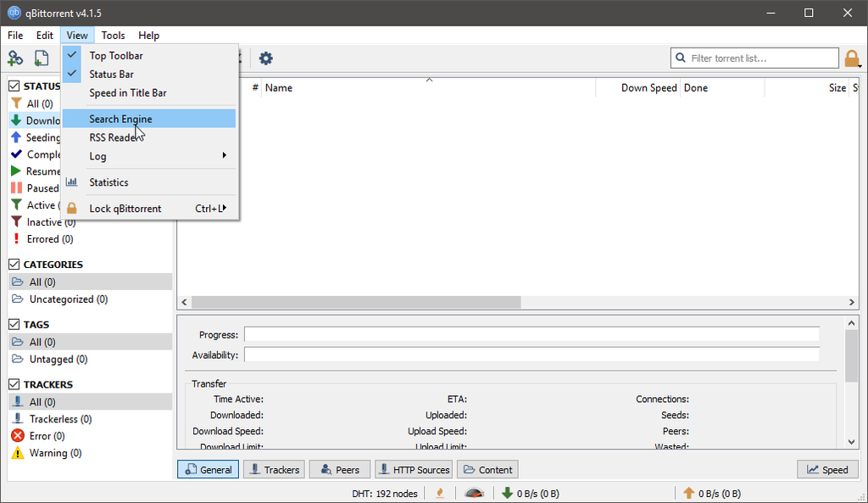The height and width of the screenshot is (503, 868).
Task: Click the lock icon beside the filter box
Action: tap(852, 58)
